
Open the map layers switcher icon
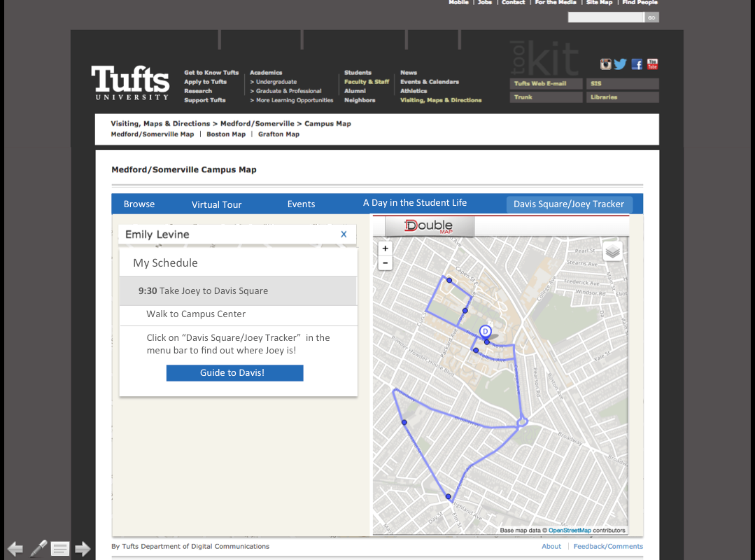pos(612,251)
